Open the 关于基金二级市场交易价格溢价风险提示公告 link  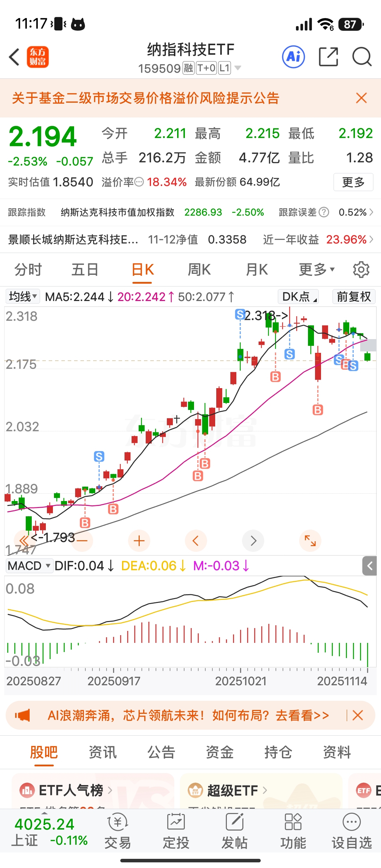(146, 98)
